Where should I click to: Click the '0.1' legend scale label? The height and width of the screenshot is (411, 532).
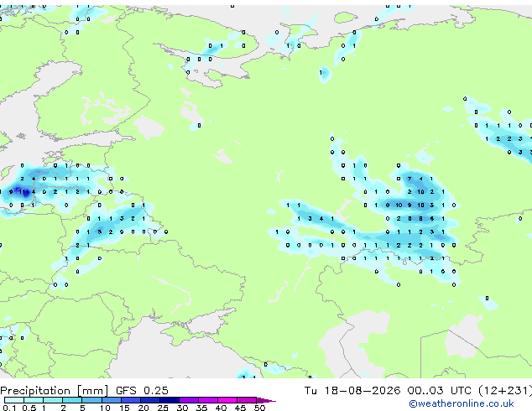8,408
